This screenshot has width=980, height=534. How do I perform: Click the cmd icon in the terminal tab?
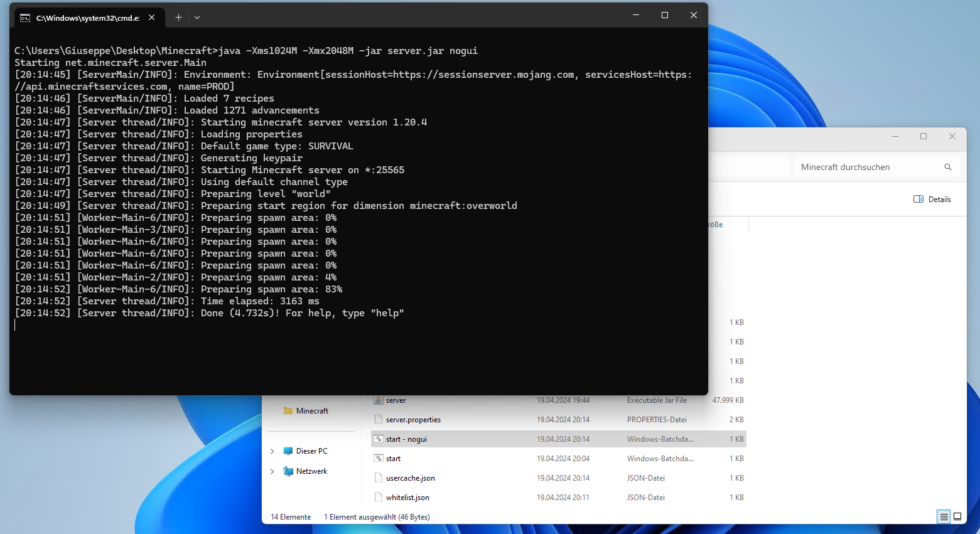pos(25,18)
